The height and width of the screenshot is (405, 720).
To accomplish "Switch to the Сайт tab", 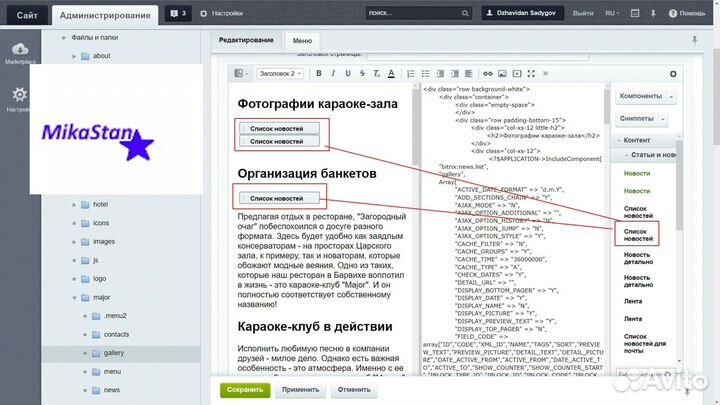I will [27, 15].
